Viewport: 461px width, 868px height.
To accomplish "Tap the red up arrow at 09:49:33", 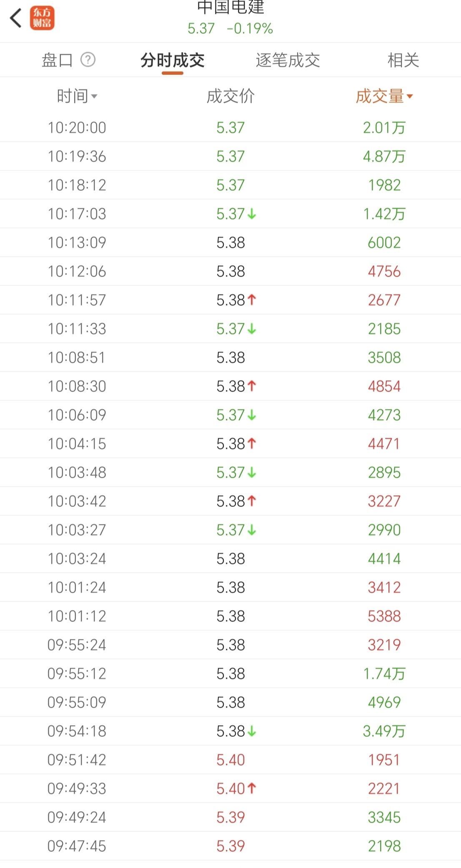I will pos(252,788).
